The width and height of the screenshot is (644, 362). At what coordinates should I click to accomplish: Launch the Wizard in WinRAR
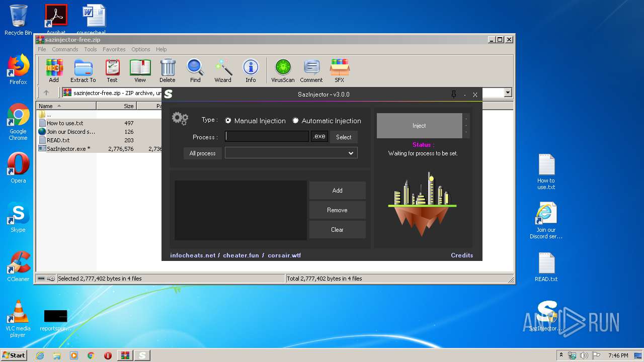223,70
